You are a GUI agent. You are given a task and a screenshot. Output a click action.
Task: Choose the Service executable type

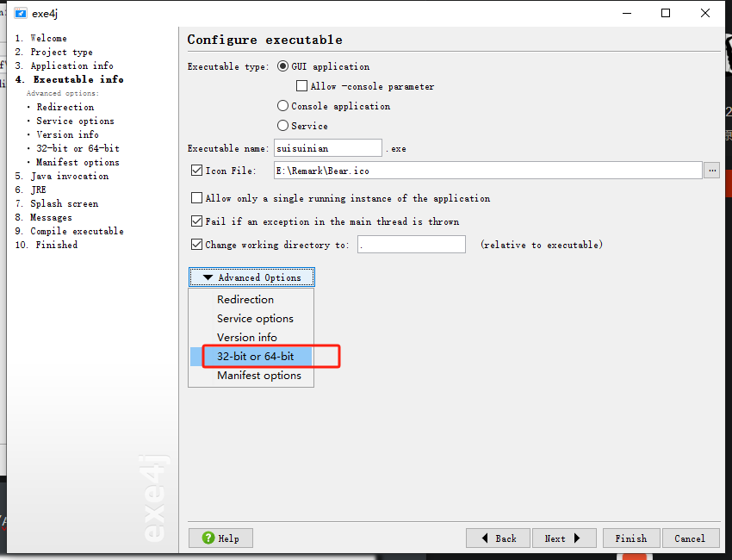point(282,126)
